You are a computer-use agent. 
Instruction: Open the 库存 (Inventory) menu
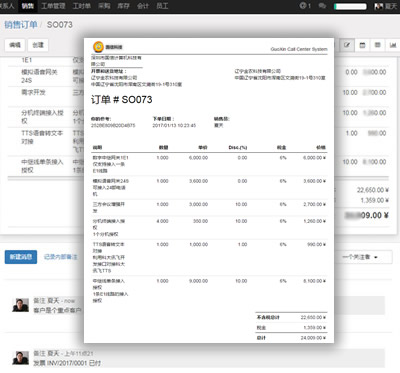click(123, 6)
